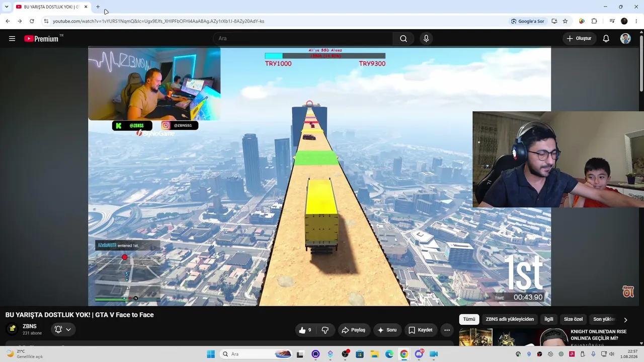Select the ZBNS adlı yükleyiciden chip
Screen dimensions: 644x362
point(510,319)
